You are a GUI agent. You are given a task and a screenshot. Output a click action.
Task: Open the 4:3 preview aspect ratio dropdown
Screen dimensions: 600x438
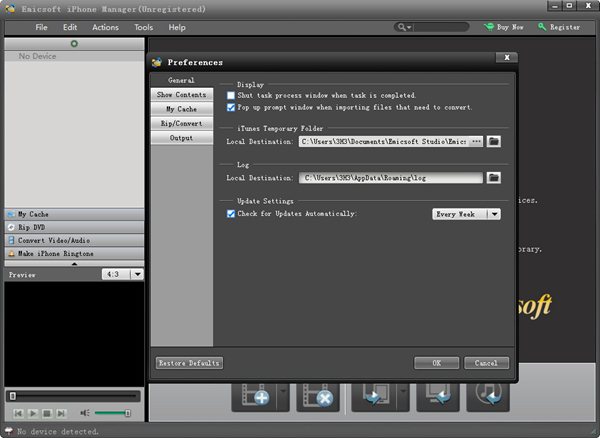tap(122, 274)
